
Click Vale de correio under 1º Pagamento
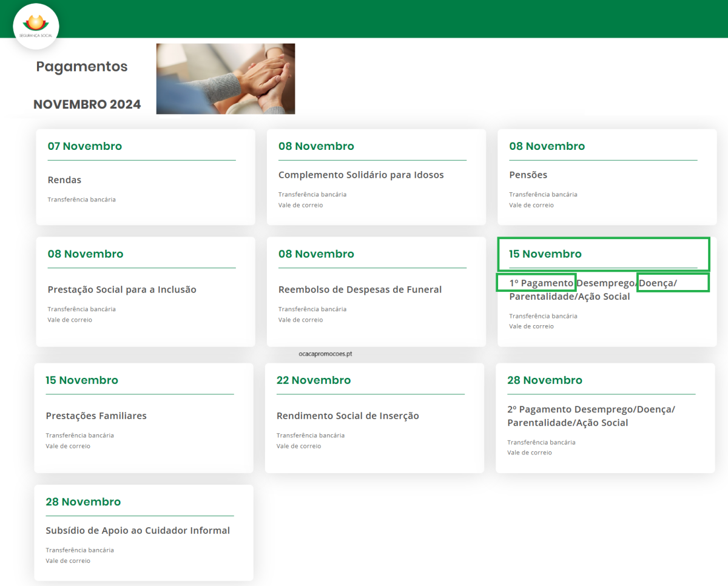pyautogui.click(x=531, y=326)
